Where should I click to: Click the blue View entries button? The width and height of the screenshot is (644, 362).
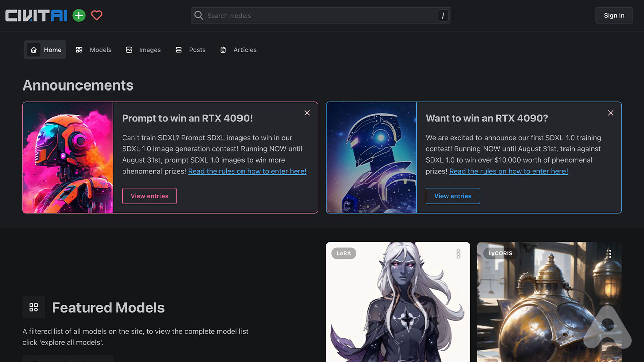(x=453, y=196)
